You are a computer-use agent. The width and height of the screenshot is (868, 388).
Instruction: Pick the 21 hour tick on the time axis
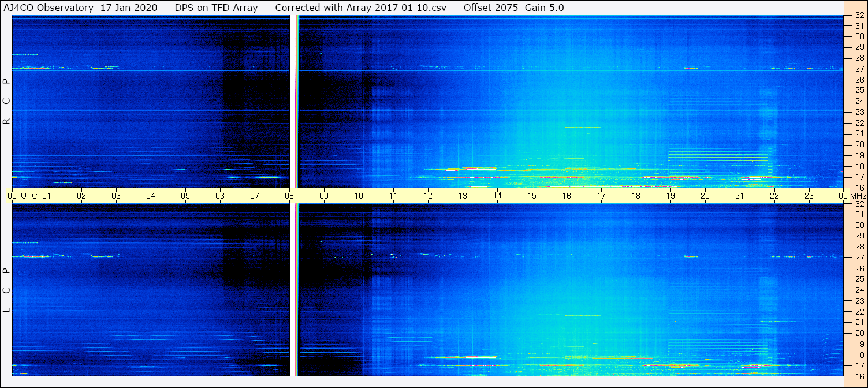[740, 196]
